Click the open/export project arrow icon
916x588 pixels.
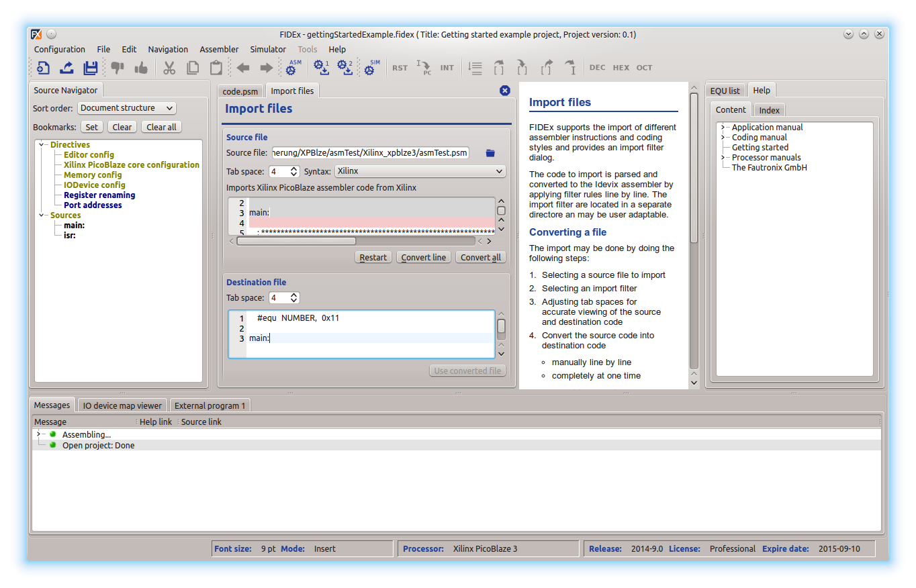point(66,68)
